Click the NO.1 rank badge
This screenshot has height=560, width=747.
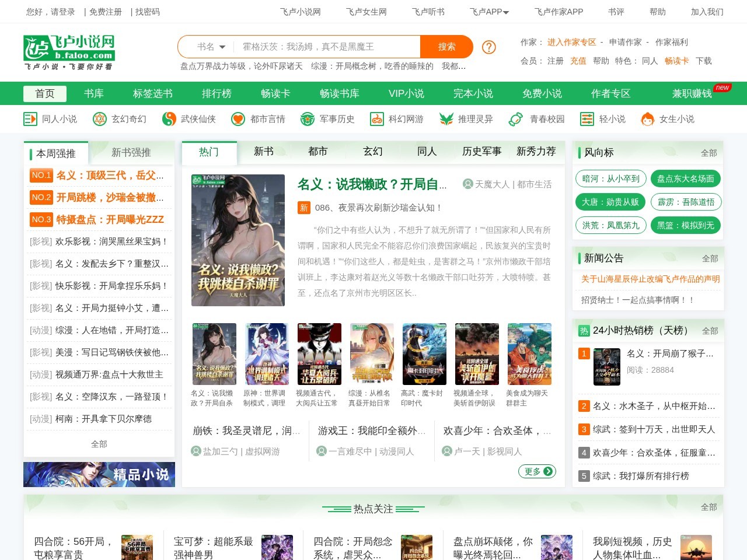pyautogui.click(x=41, y=175)
